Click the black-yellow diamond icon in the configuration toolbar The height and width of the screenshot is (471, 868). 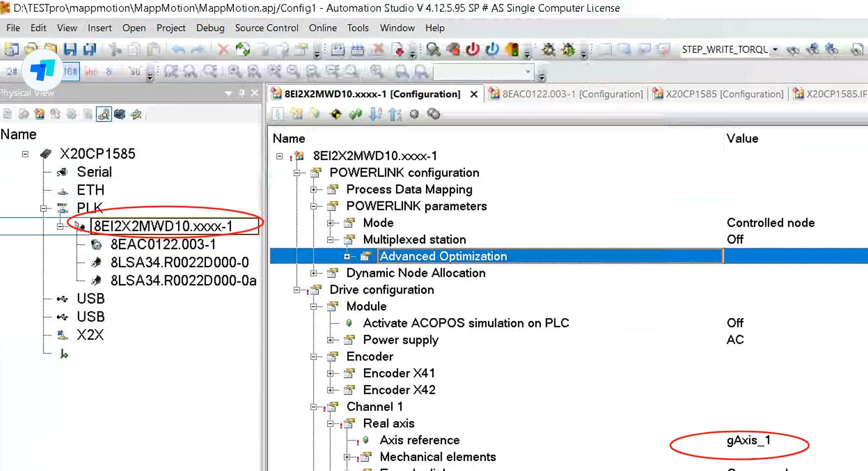pos(336,114)
